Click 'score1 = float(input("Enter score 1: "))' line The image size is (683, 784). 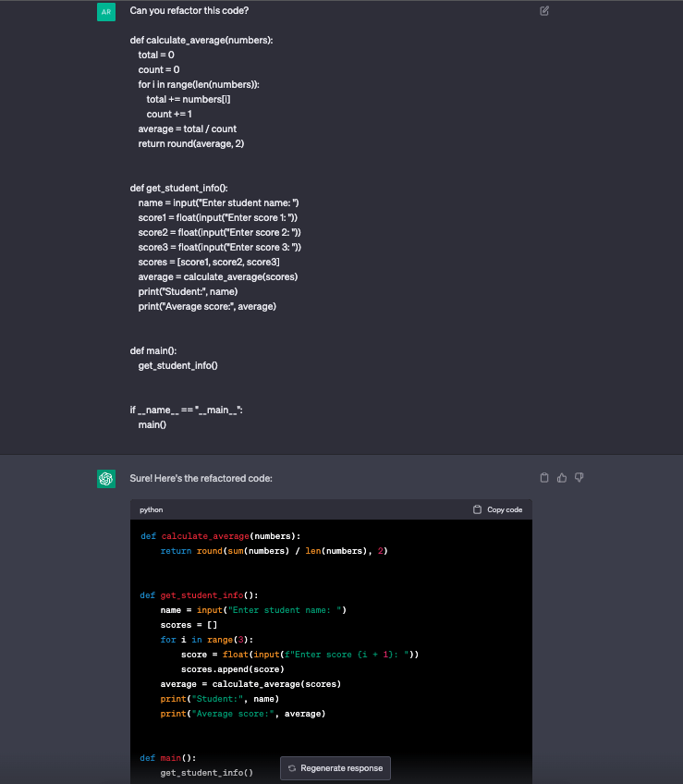[x=217, y=217]
